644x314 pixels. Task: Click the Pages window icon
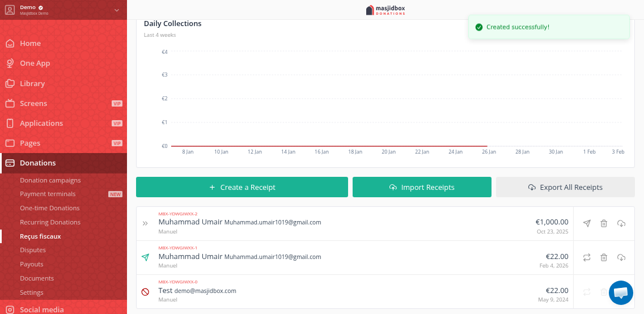[10, 143]
